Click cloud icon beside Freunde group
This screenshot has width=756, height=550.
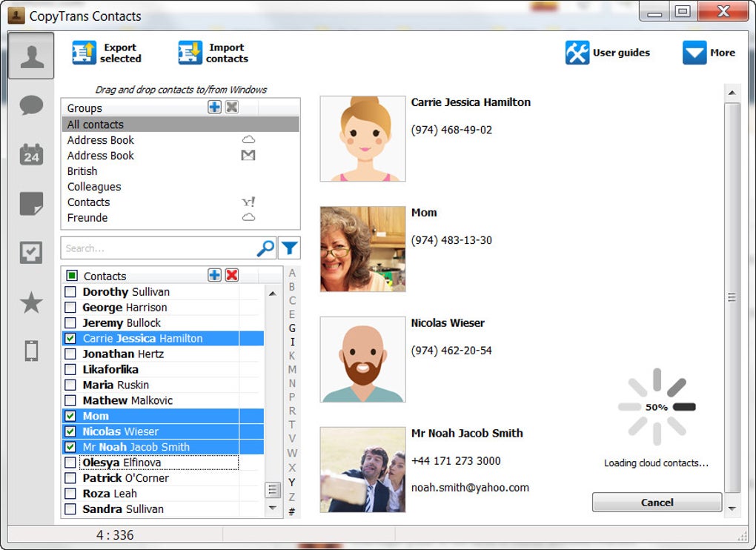pos(248,217)
